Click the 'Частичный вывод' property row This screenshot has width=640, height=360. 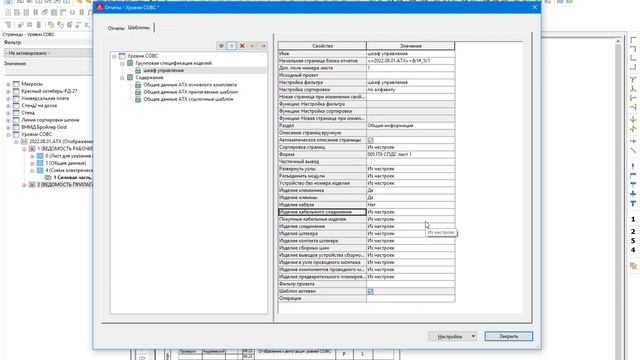pyautogui.click(x=367, y=162)
